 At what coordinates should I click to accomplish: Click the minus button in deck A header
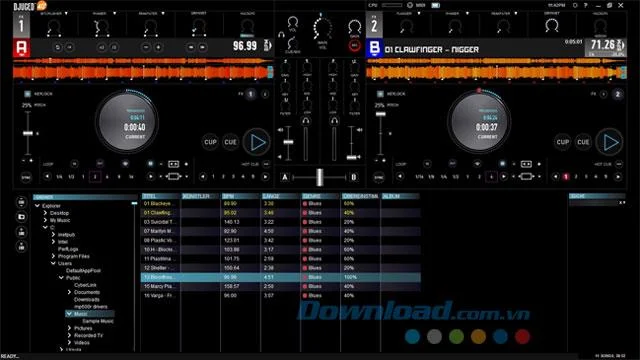click(x=146, y=47)
